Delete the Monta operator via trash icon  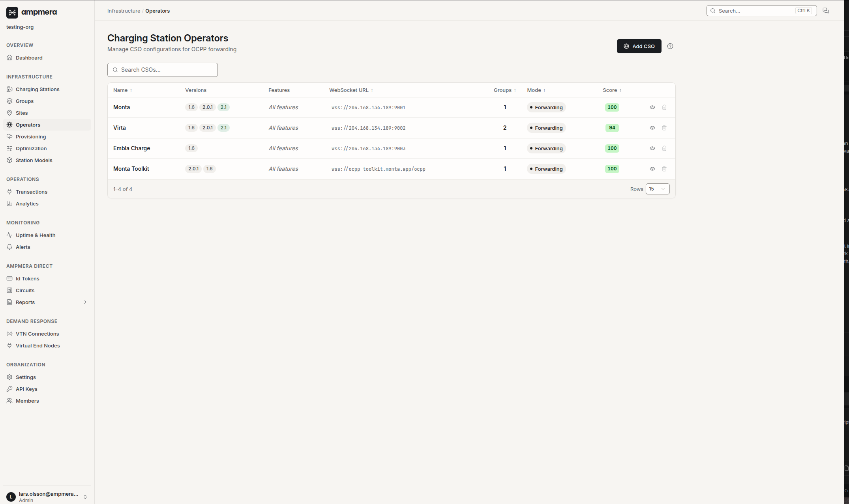(x=664, y=107)
